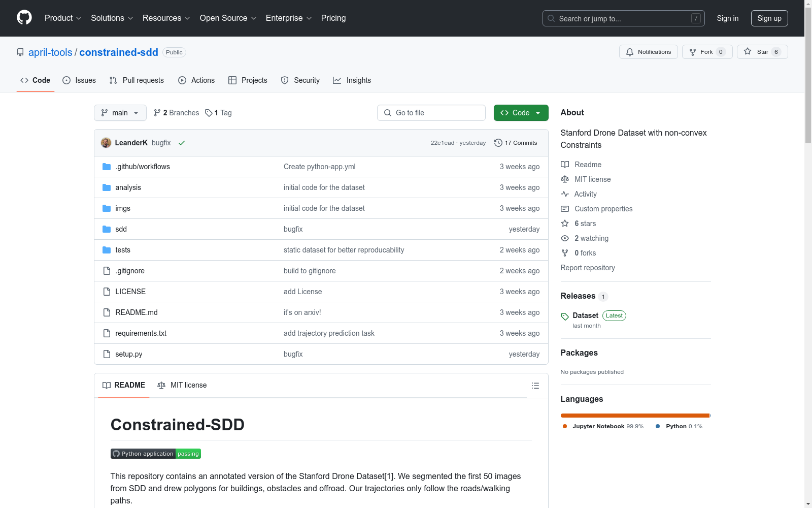Click the Notifications button
This screenshot has height=508, width=812.
(x=649, y=52)
